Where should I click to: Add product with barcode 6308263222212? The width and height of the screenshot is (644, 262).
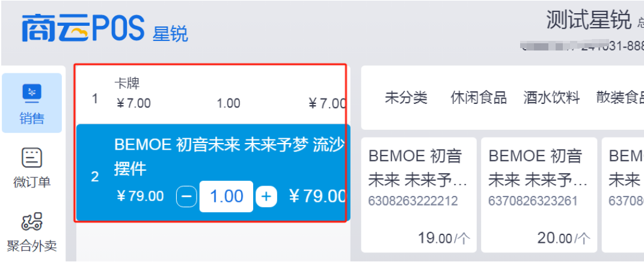click(x=419, y=195)
